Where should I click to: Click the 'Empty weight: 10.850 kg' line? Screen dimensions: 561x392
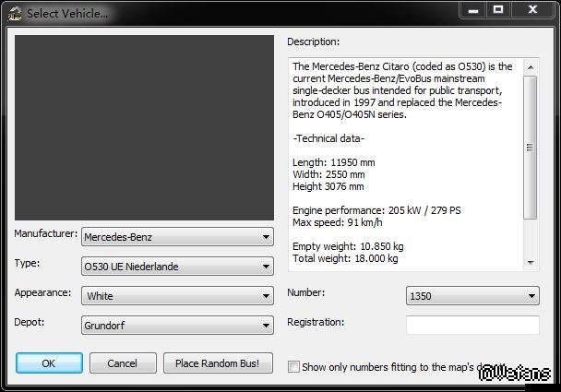pyautogui.click(x=348, y=246)
